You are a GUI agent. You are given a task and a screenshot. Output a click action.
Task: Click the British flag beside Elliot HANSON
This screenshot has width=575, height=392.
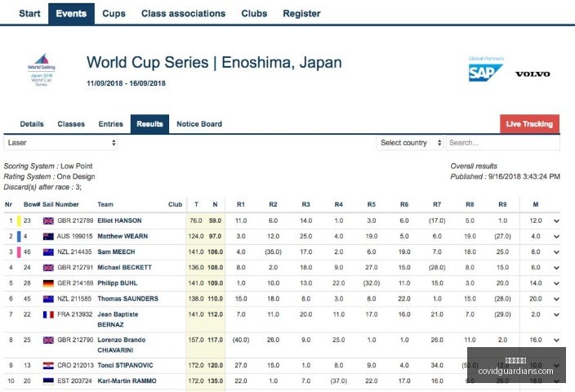pos(48,220)
